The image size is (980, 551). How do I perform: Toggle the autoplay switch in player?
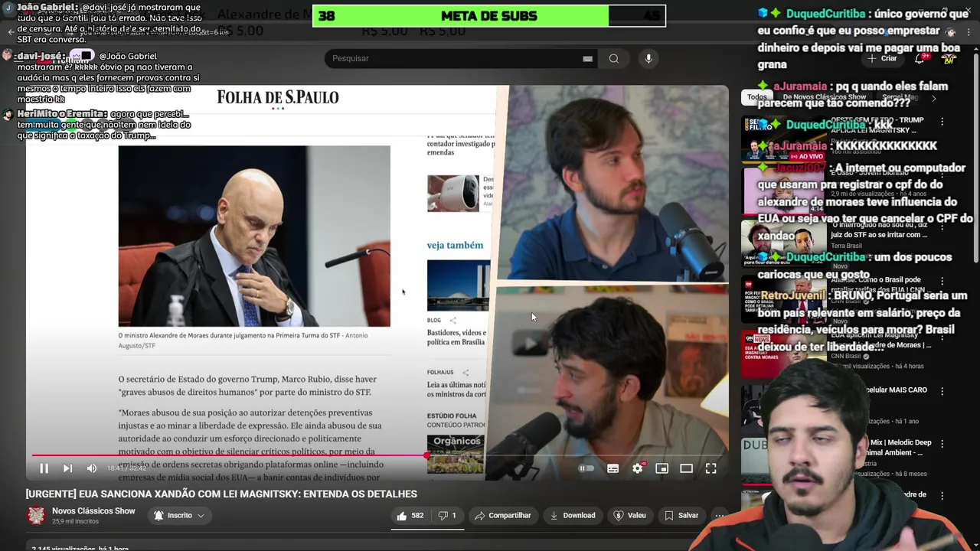pyautogui.click(x=586, y=468)
